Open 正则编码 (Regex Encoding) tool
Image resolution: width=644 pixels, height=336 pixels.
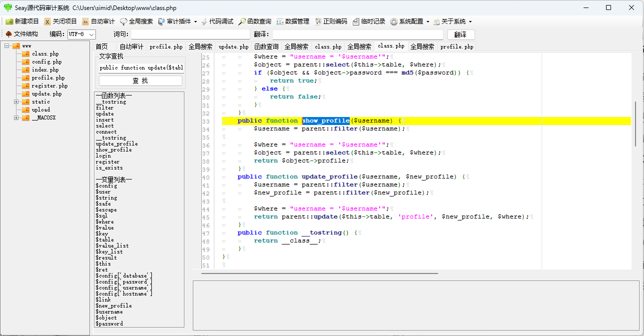(x=331, y=21)
